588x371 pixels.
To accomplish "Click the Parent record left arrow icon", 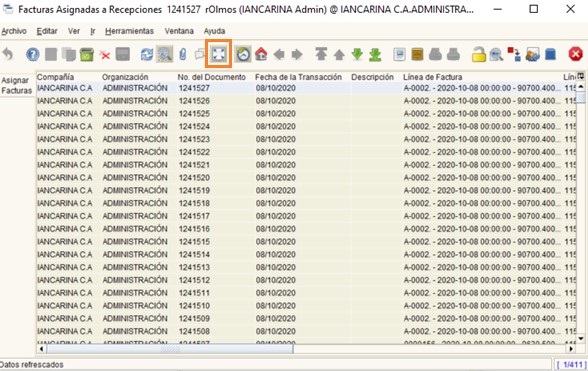I will click(x=279, y=55).
